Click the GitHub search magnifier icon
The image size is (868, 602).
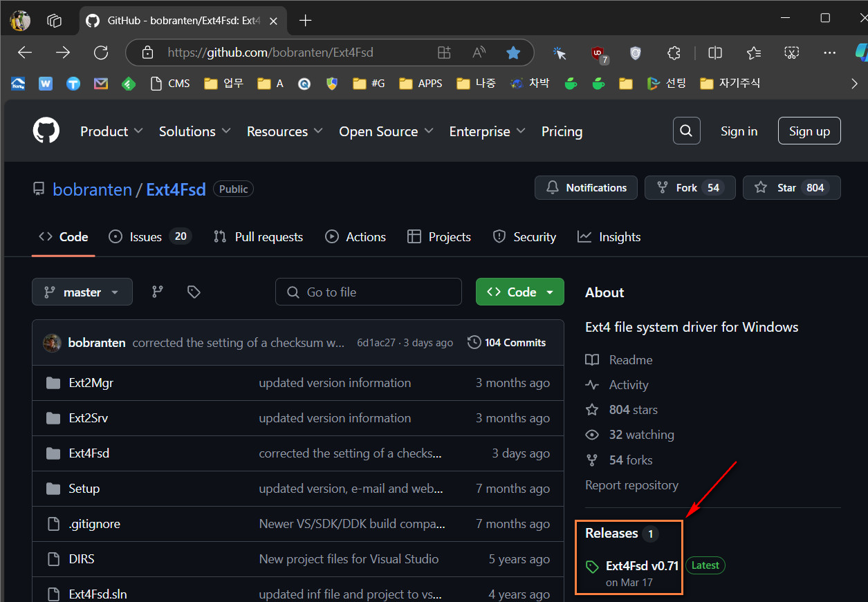[x=686, y=131]
